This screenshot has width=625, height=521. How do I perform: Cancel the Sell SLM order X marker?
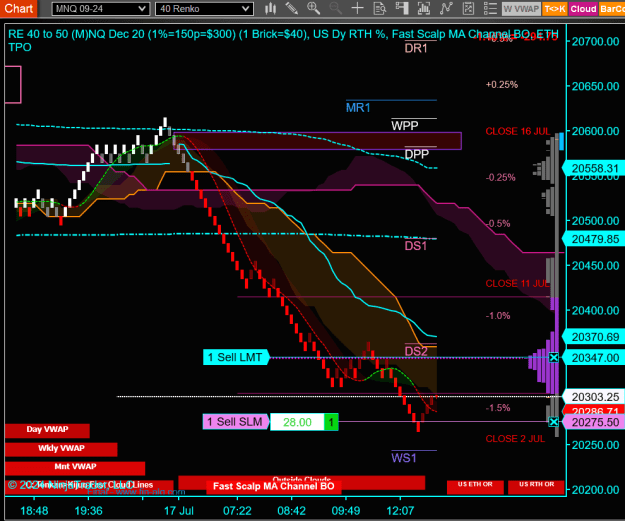click(554, 422)
